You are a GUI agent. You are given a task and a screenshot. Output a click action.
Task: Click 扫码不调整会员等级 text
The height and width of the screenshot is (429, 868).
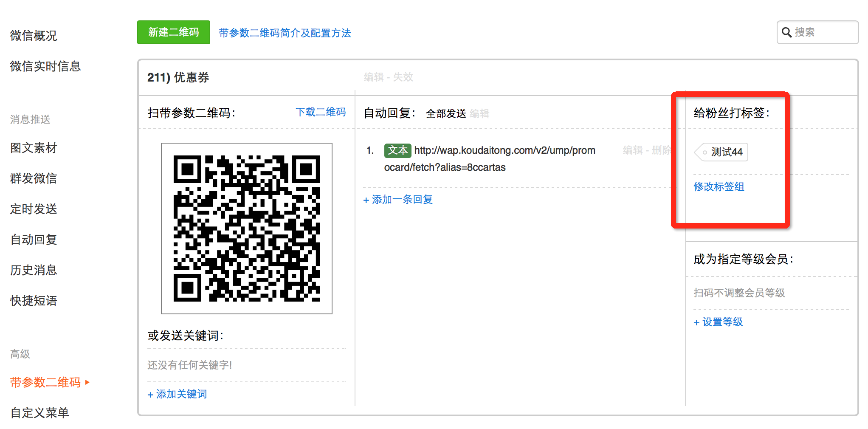(739, 293)
